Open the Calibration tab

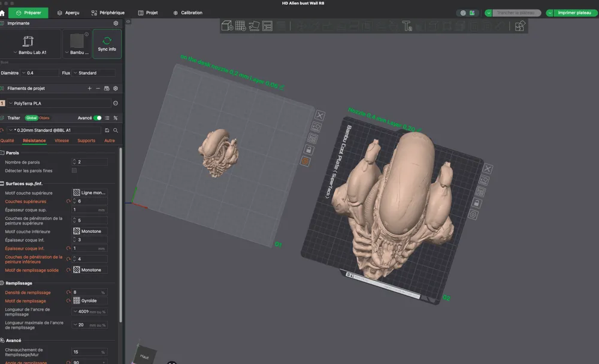[188, 13]
